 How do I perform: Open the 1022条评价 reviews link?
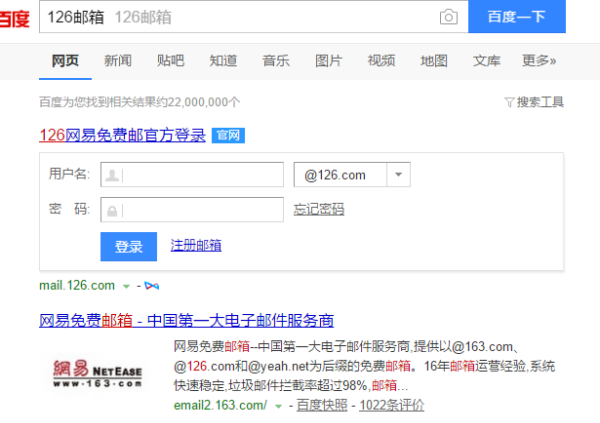pyautogui.click(x=392, y=405)
